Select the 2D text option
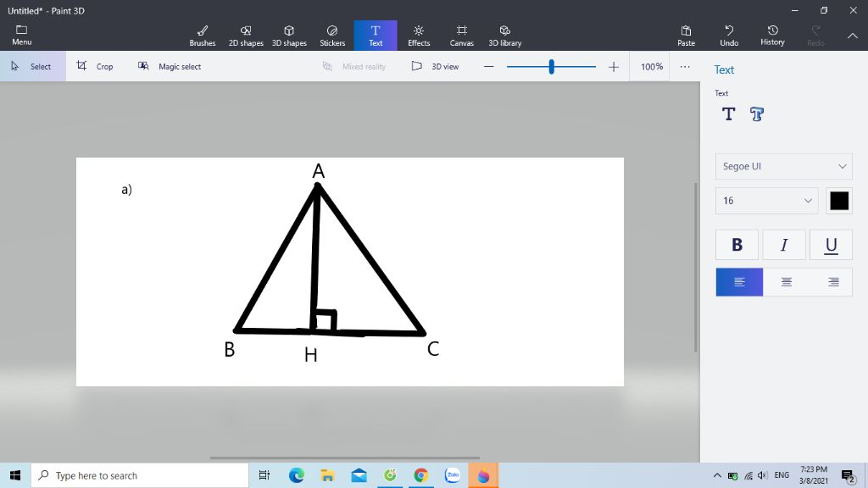Viewport: 868px width, 488px height. 728,114
